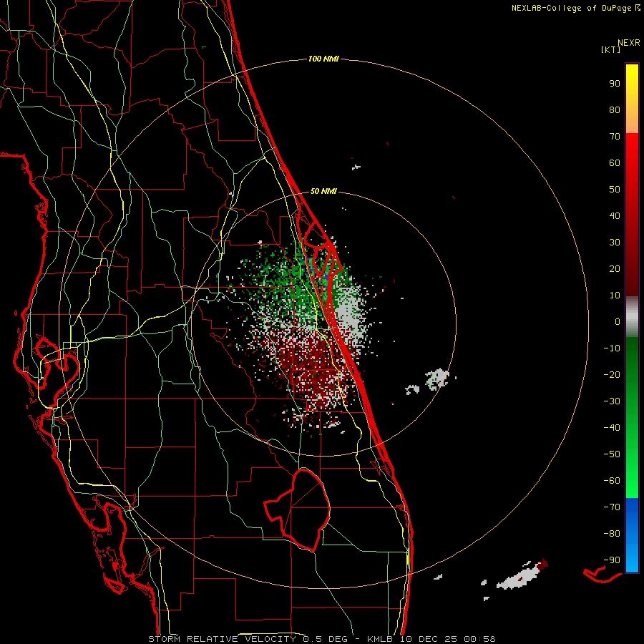The image size is (644, 644).
Task: Select the 100 NMI range ring label
Action: 323,59
